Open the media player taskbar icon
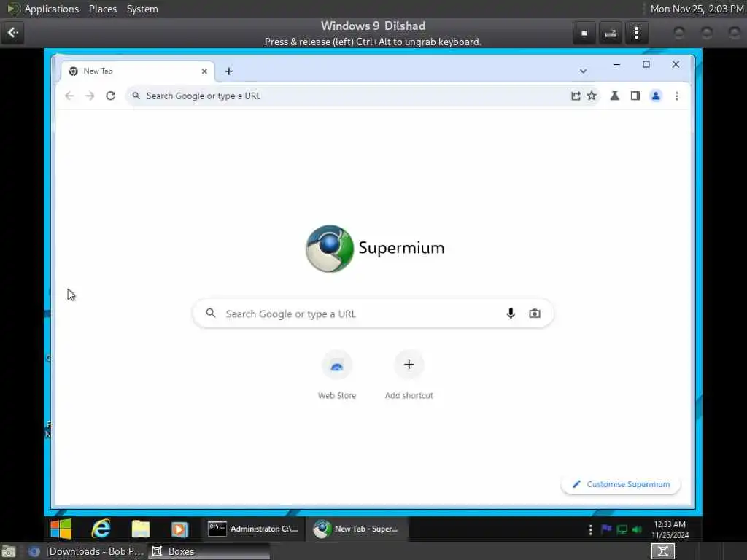 coord(179,529)
